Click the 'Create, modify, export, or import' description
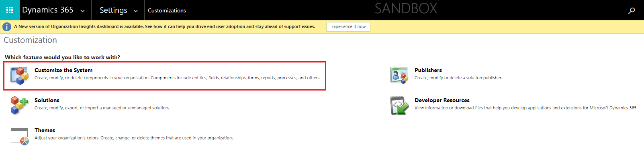 [102, 108]
